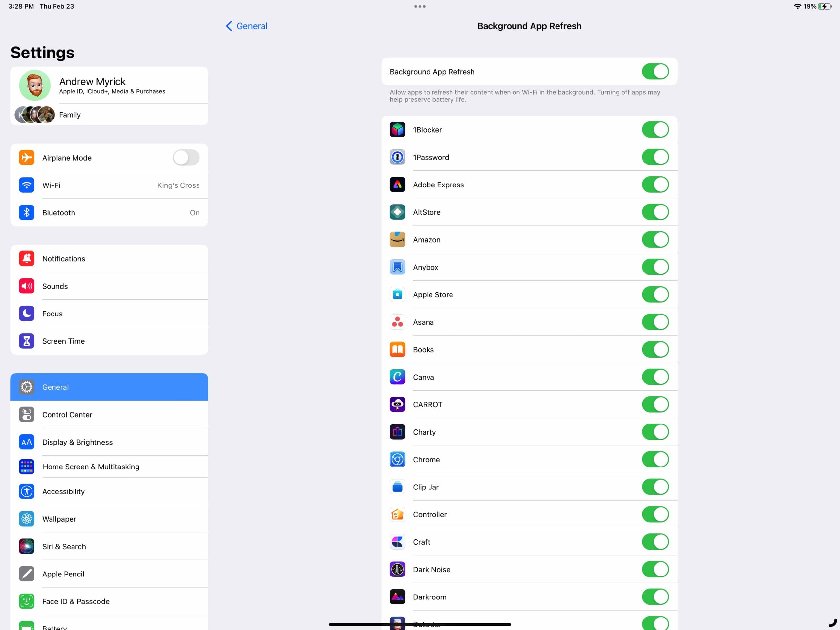840x630 pixels.
Task: Open Charty app icon settings
Action: (x=397, y=431)
